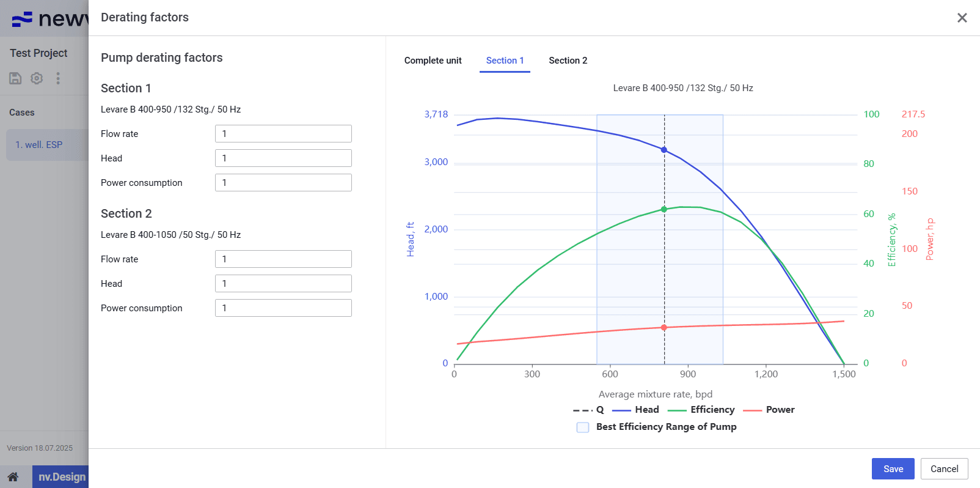Save the derating factors

(893, 468)
